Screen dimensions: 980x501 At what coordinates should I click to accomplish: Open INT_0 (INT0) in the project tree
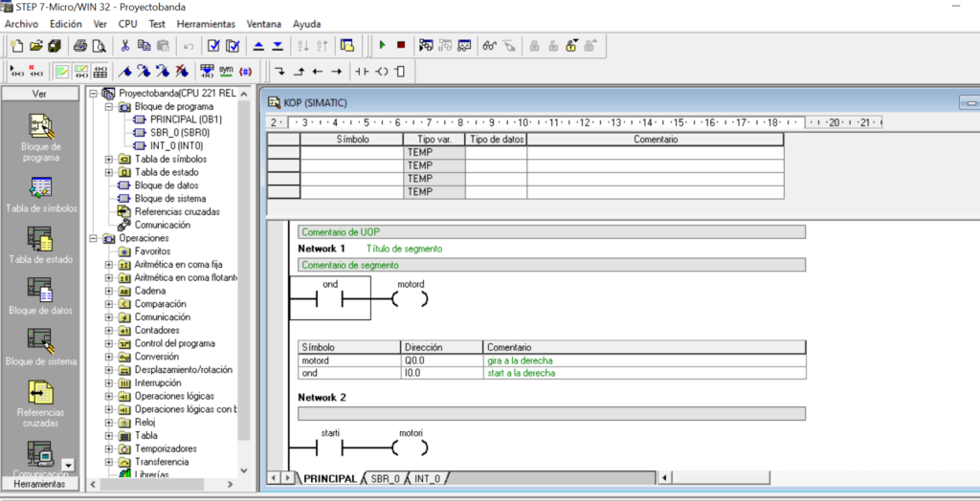coord(175,145)
